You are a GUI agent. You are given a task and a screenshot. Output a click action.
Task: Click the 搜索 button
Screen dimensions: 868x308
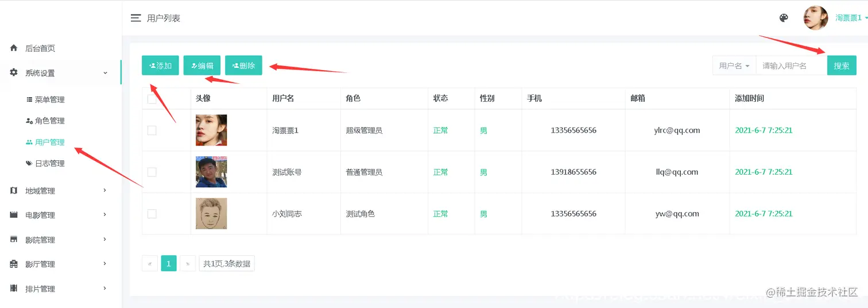coord(842,66)
